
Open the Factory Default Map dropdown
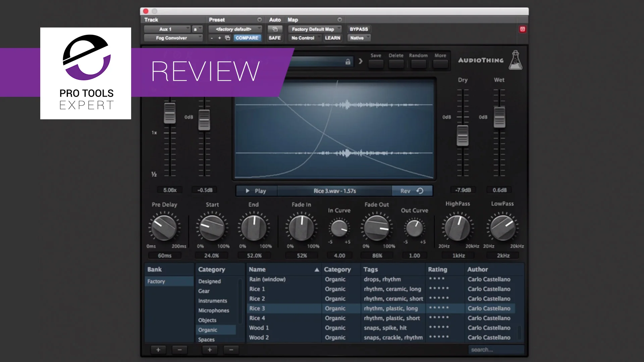point(315,29)
